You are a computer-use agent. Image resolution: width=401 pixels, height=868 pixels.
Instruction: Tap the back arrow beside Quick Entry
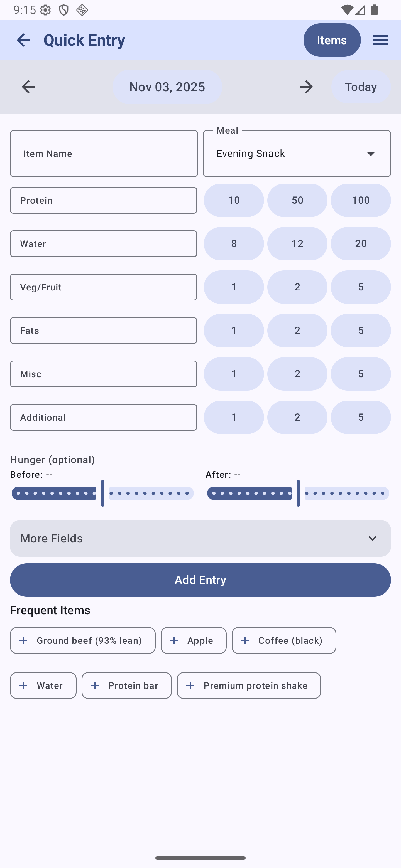coord(23,40)
